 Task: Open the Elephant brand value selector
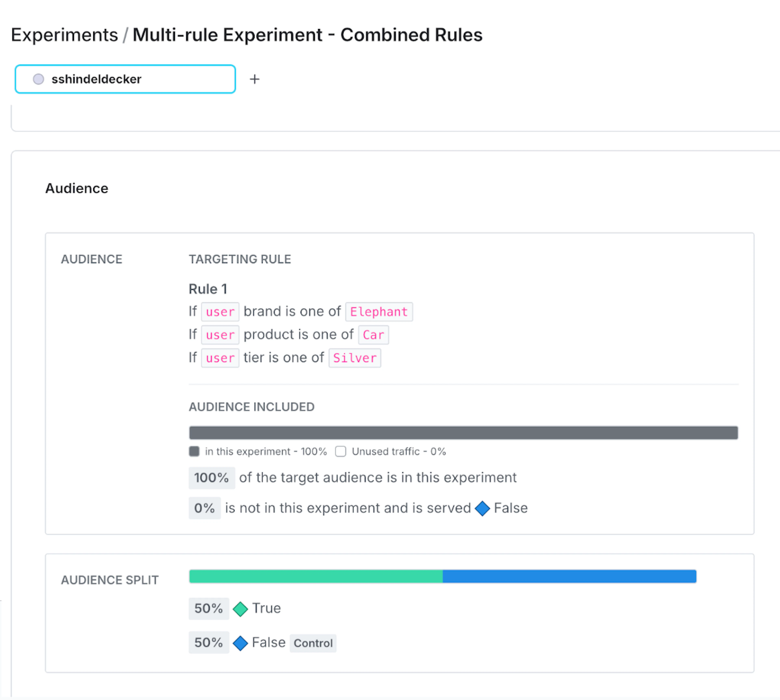point(379,312)
